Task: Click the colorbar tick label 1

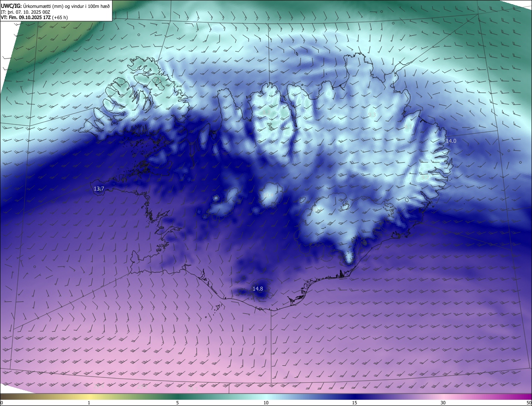Action: (89, 403)
